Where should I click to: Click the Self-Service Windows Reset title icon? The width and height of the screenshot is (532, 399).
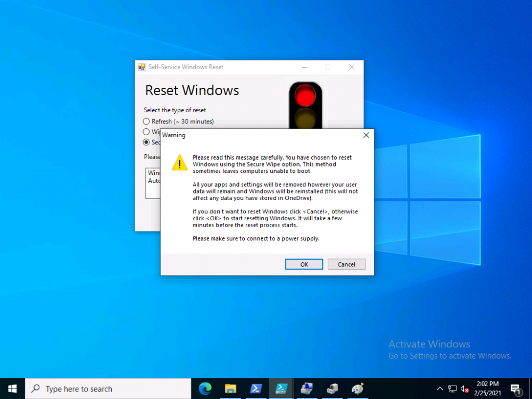[142, 67]
